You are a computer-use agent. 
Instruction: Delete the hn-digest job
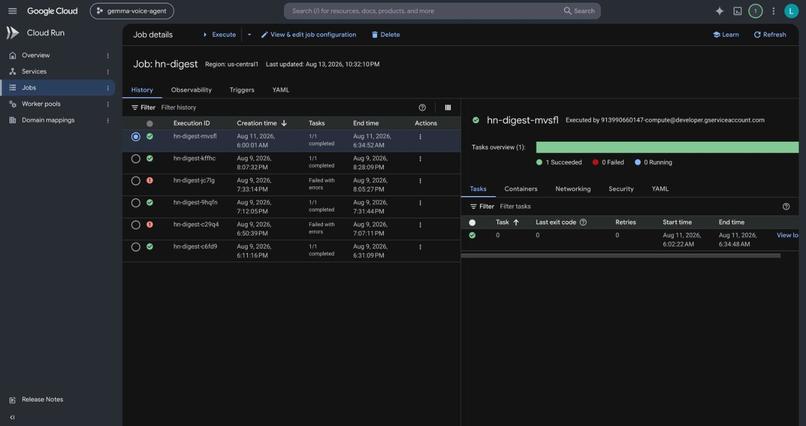click(386, 34)
